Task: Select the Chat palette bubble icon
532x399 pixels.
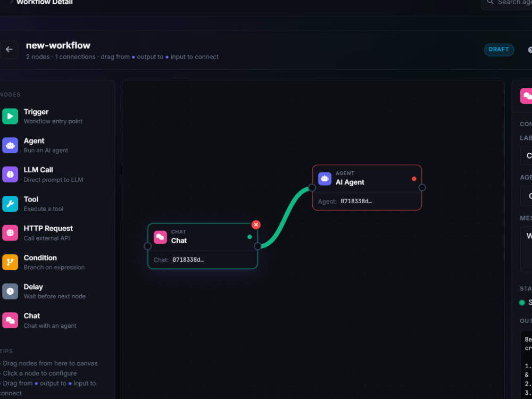Action: pos(10,321)
